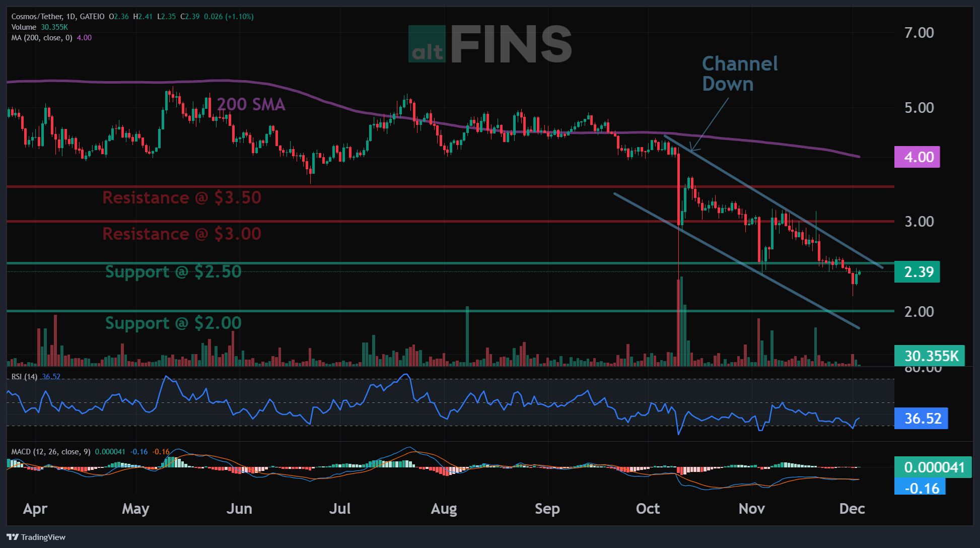
Task: Click the Jul label on time axis
Action: 340,509
